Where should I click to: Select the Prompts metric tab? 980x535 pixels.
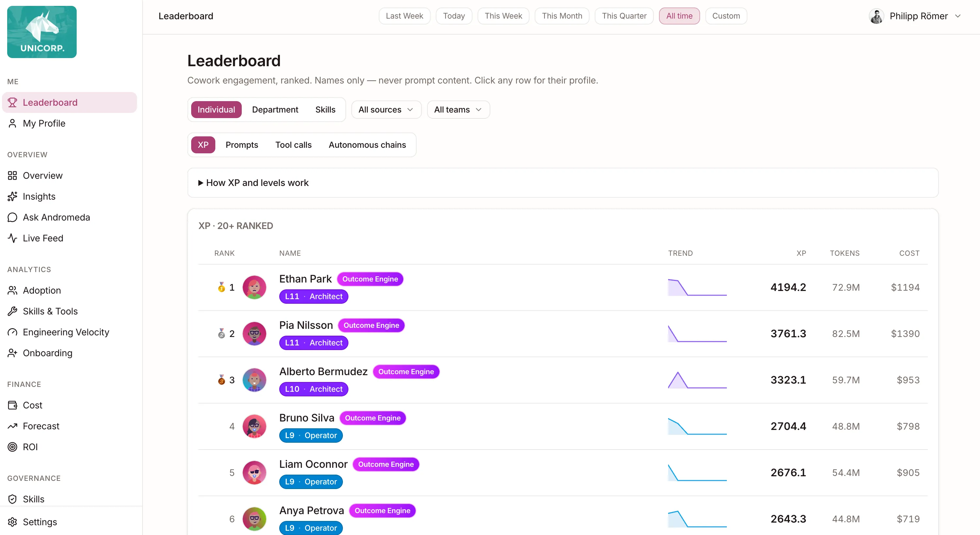click(x=242, y=145)
